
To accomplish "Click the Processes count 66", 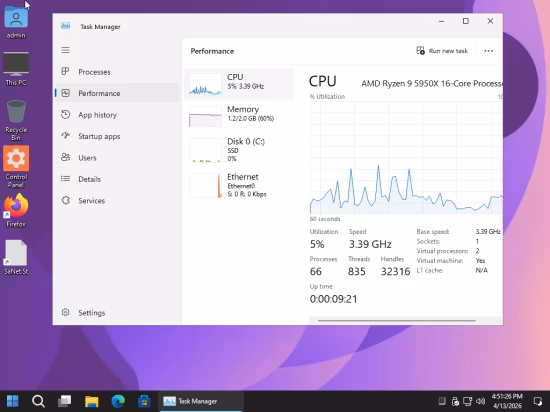I will 315,271.
